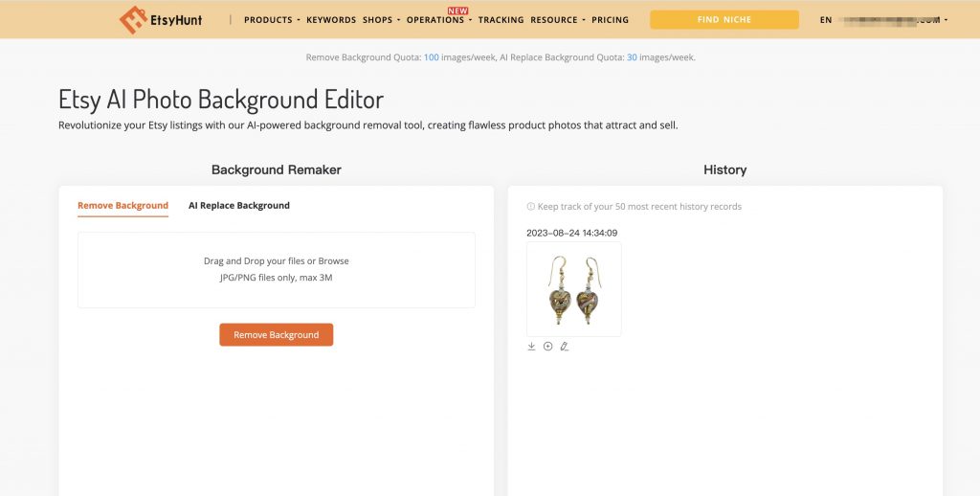Screen dimensions: 980x496
Task: Click the 100 remove background quota number
Action: tap(432, 57)
